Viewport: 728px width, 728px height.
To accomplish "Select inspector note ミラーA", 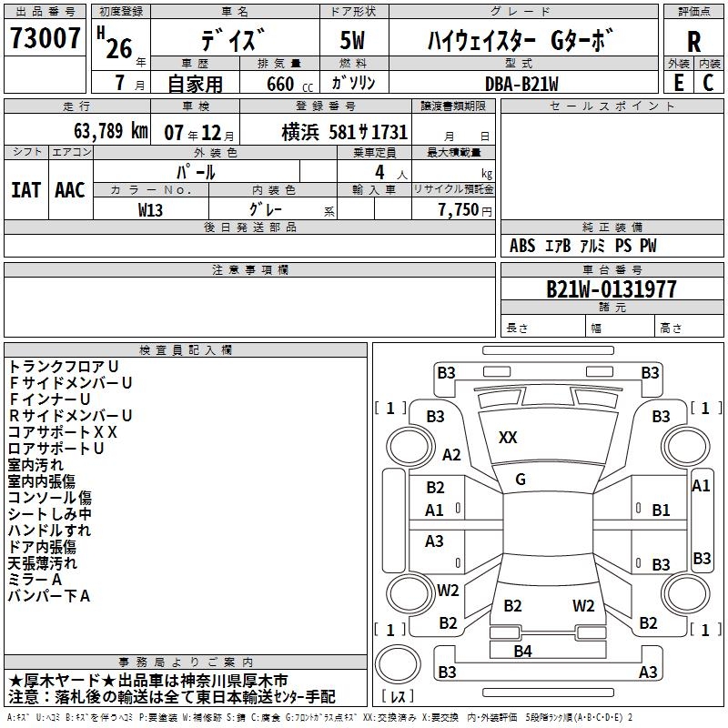I will [35, 580].
